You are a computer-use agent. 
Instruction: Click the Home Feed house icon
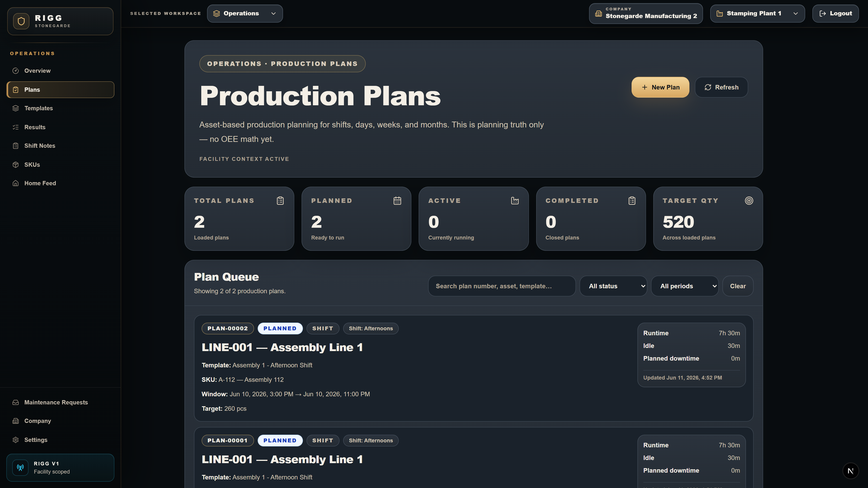pos(16,183)
